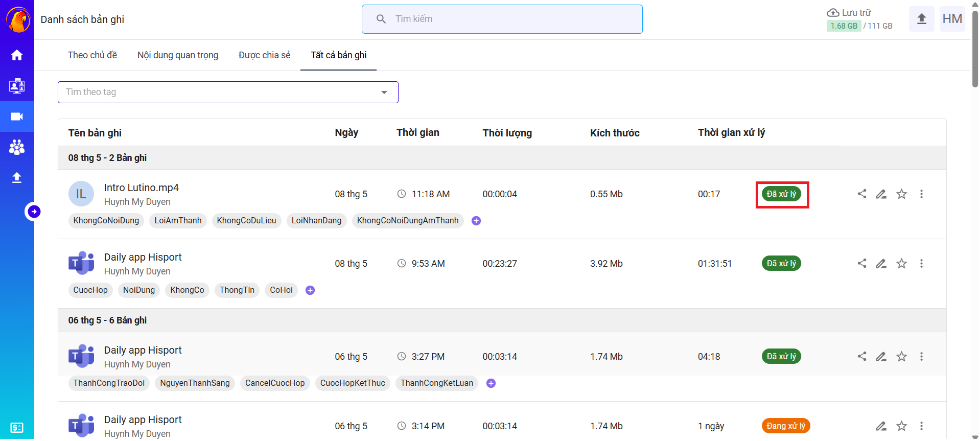Click the Đang xử lý status badge
Screen dimensions: 980x441
[786, 426]
